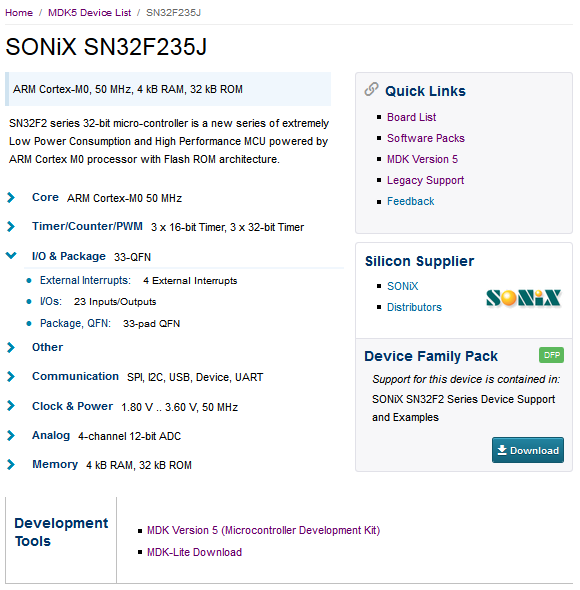This screenshot has width=580, height=590.
Task: Download the Device Family Pack
Action: (x=528, y=450)
